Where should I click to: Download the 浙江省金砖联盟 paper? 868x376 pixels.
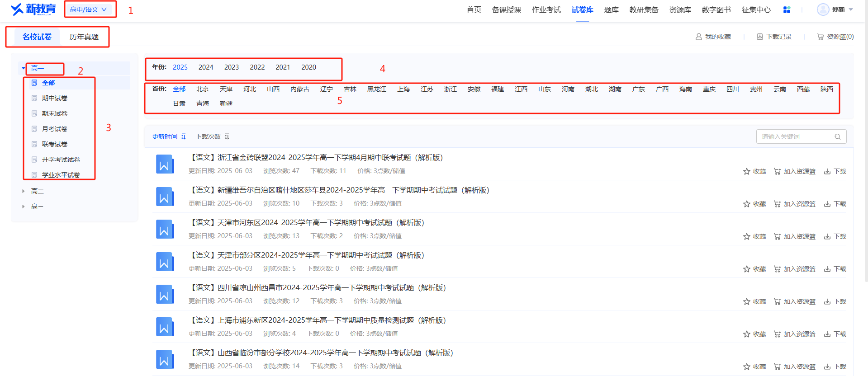pyautogui.click(x=835, y=171)
